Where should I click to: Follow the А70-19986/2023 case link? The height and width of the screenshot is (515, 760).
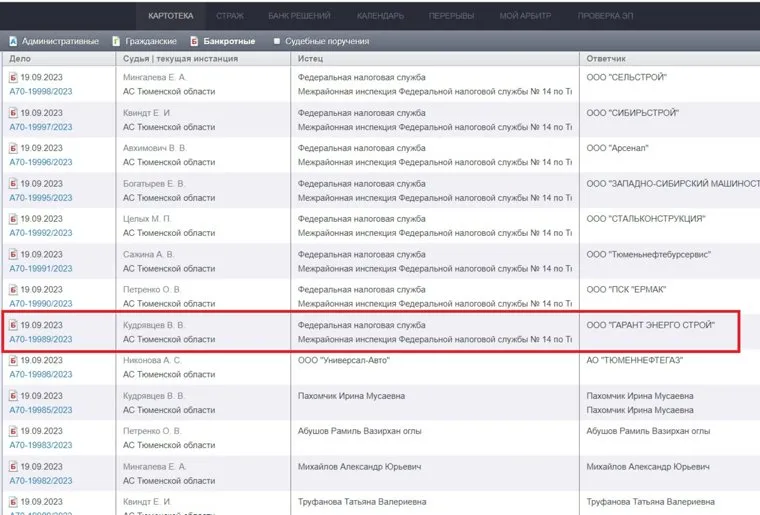point(41,374)
